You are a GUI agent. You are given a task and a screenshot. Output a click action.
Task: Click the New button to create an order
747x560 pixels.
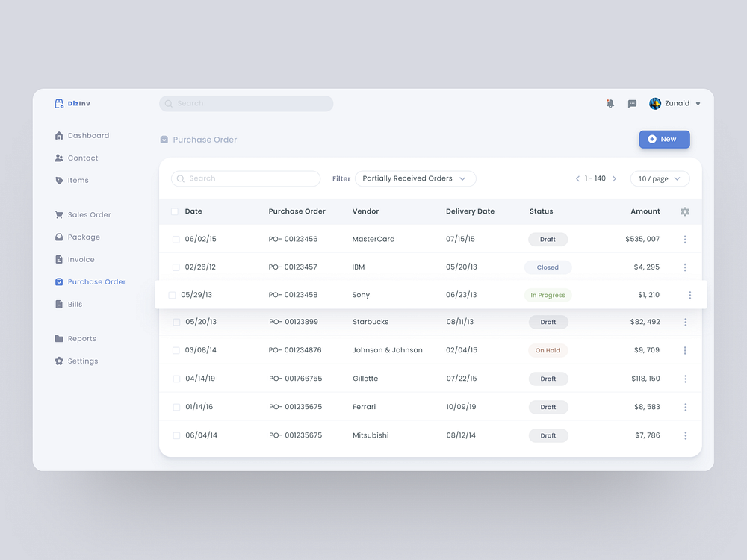664,139
